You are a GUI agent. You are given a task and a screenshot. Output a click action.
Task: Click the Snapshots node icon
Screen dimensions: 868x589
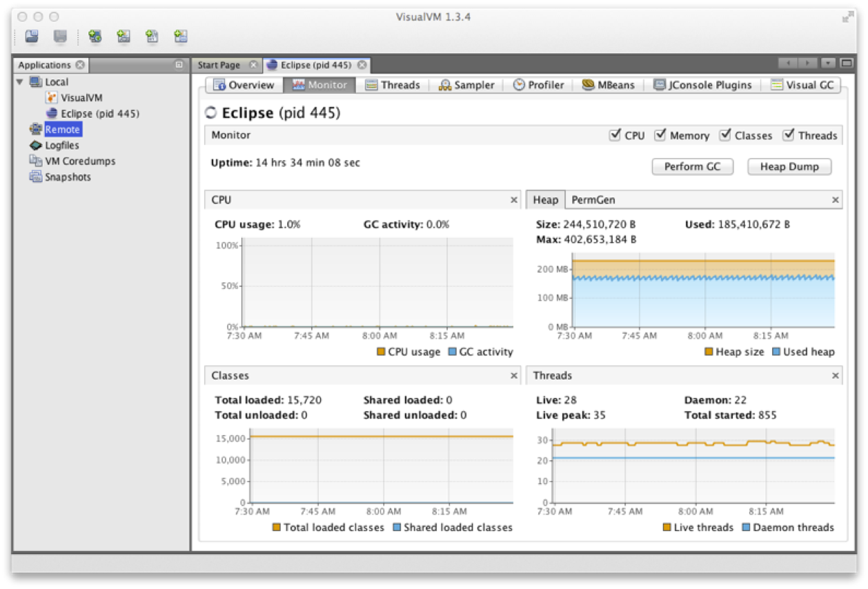point(35,177)
